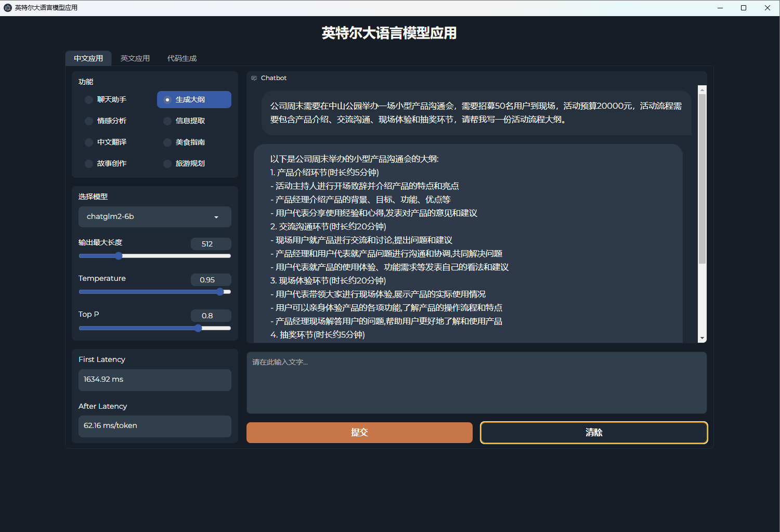Click the app icon in title bar

(x=8, y=8)
